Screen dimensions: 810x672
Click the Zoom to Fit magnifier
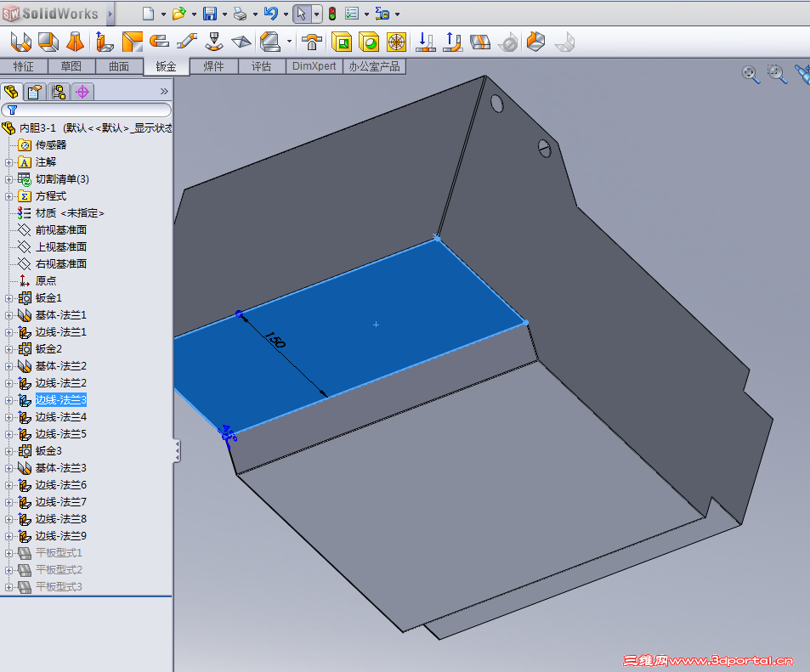750,74
